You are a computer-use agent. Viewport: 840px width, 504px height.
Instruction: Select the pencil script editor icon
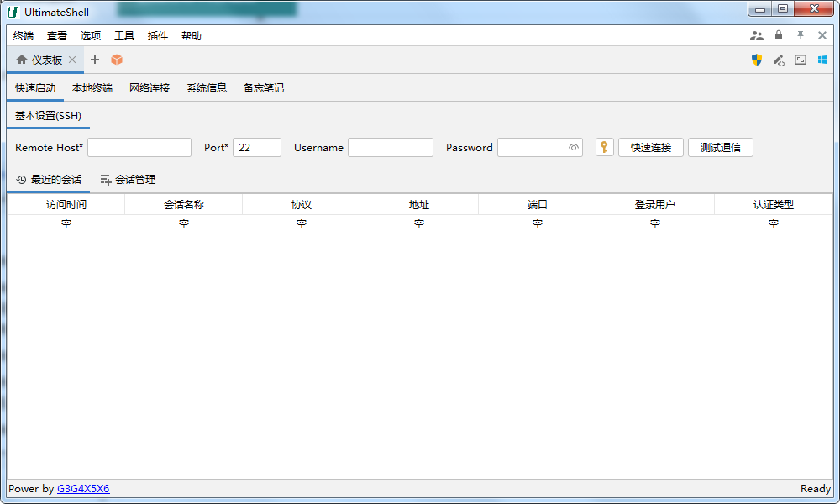[779, 60]
